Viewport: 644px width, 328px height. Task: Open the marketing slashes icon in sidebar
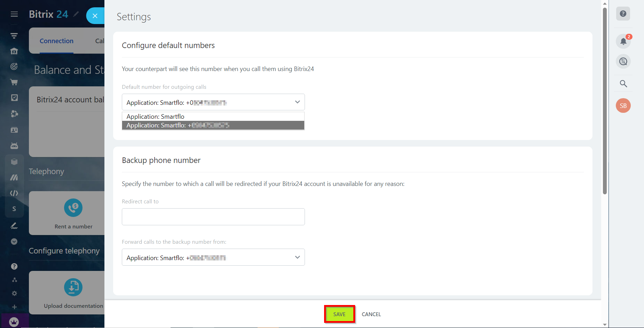click(x=14, y=178)
